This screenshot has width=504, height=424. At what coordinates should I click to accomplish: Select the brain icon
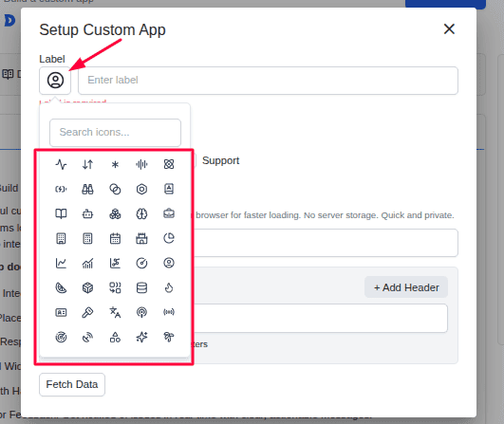tap(141, 213)
